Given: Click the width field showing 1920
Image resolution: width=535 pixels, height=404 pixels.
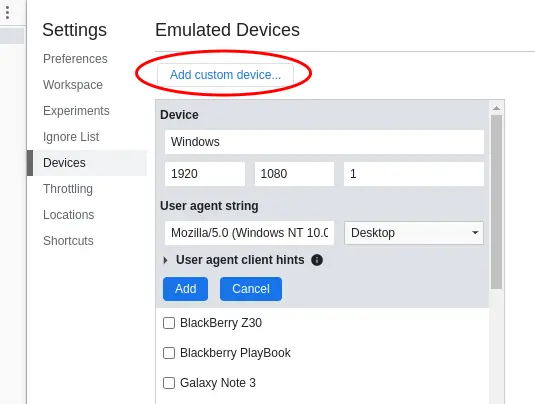Looking at the screenshot, I should (x=205, y=174).
